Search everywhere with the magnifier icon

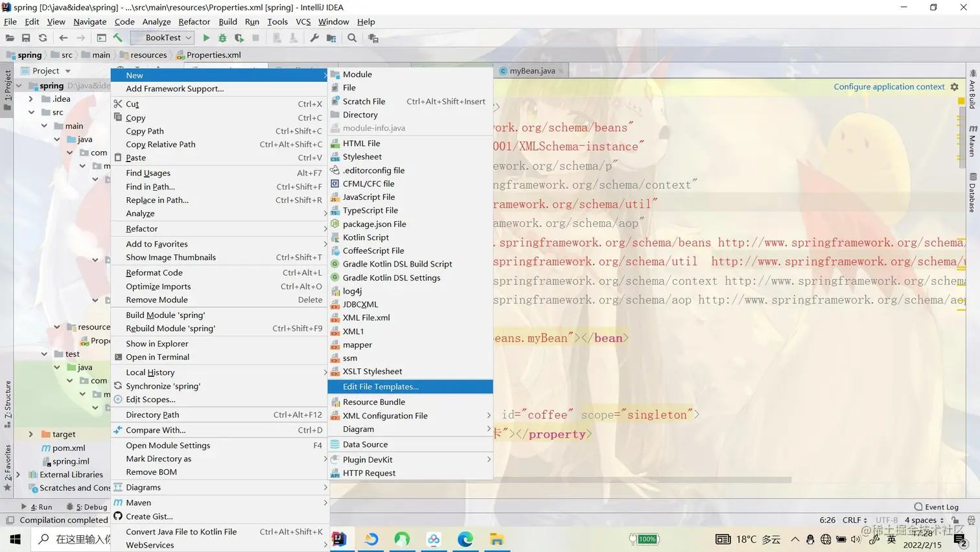pyautogui.click(x=352, y=38)
